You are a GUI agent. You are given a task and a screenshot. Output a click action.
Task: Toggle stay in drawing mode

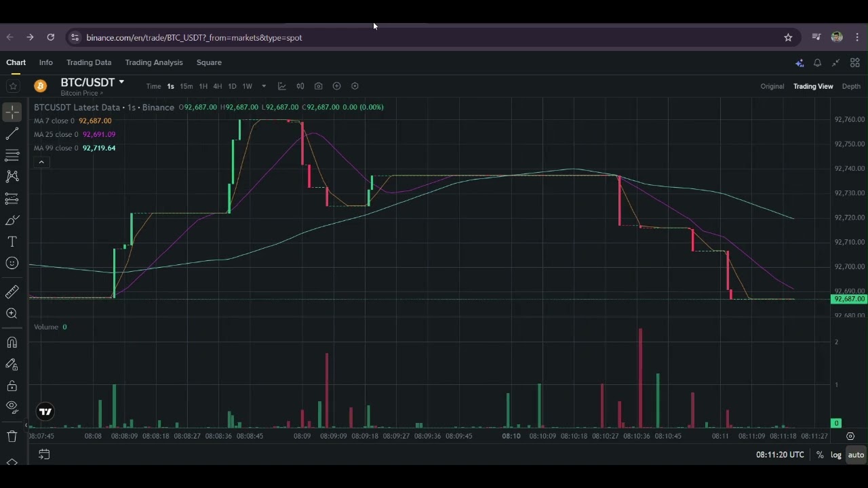click(12, 364)
